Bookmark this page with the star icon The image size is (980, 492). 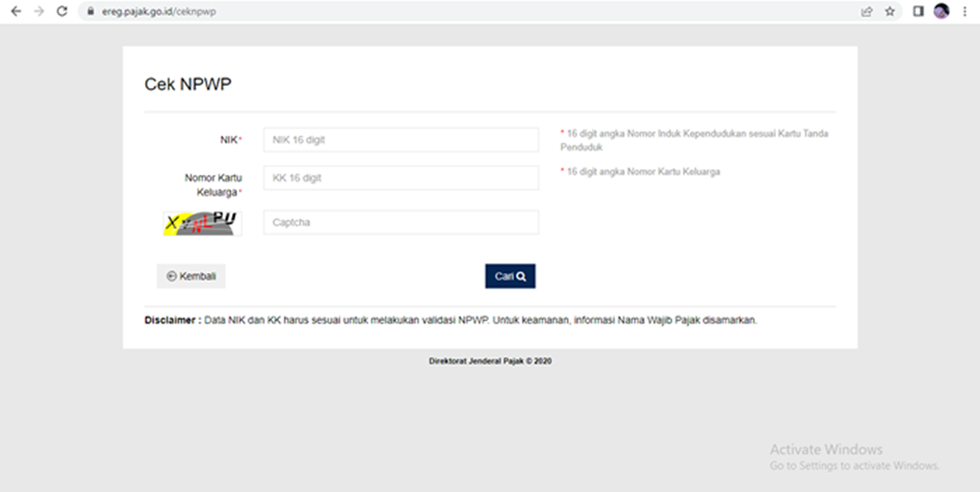pyautogui.click(x=890, y=12)
